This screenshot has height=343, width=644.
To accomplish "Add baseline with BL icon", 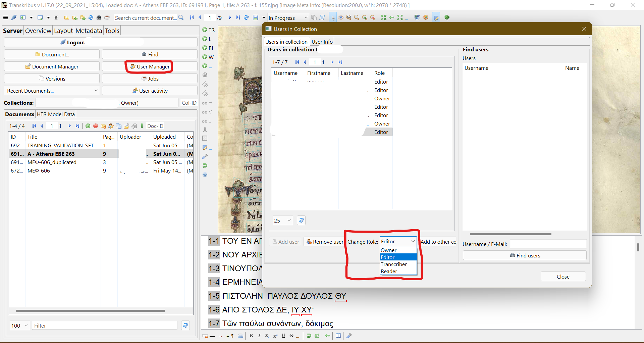I will (208, 48).
